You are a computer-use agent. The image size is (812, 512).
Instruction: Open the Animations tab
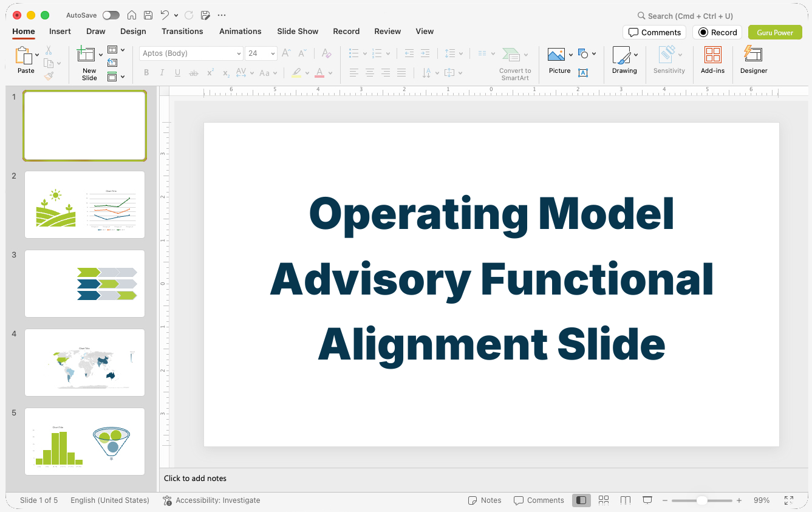[x=241, y=32]
